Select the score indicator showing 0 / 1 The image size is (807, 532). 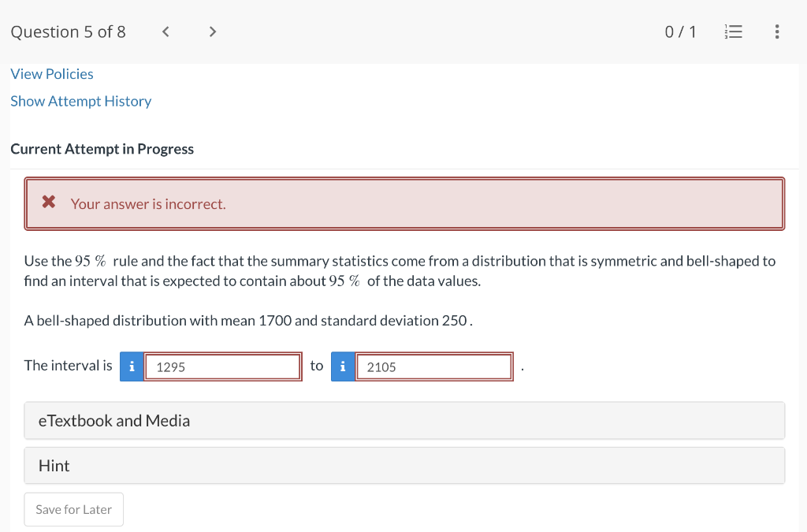pos(680,32)
